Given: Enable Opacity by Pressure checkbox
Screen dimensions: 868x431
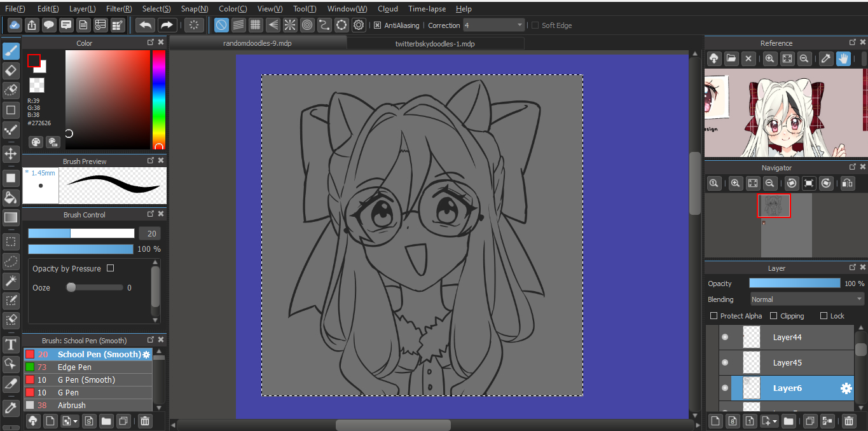Looking at the screenshot, I should pos(110,268).
